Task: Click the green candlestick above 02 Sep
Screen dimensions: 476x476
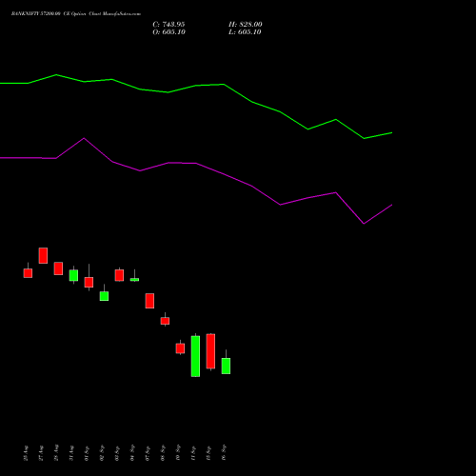Action: tap(104, 296)
